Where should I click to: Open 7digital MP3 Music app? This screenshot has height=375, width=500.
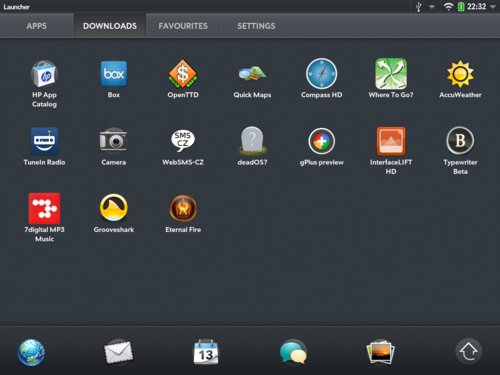coord(44,208)
